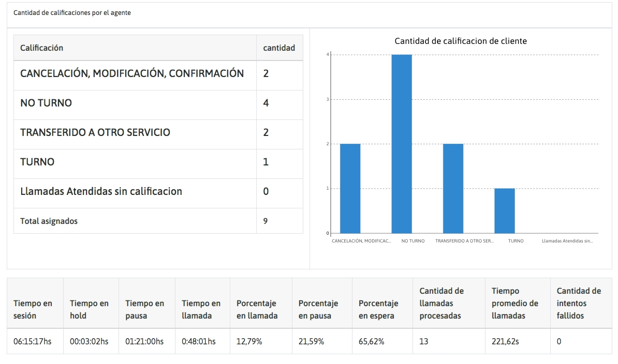Click the 65,62% waiting percentage value
The width and height of the screenshot is (618, 364).
coord(372,341)
